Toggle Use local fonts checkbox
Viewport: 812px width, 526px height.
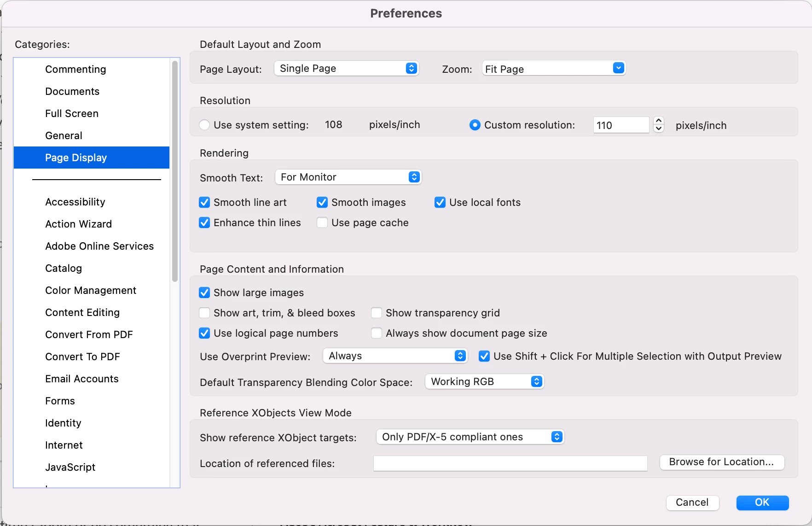click(440, 202)
